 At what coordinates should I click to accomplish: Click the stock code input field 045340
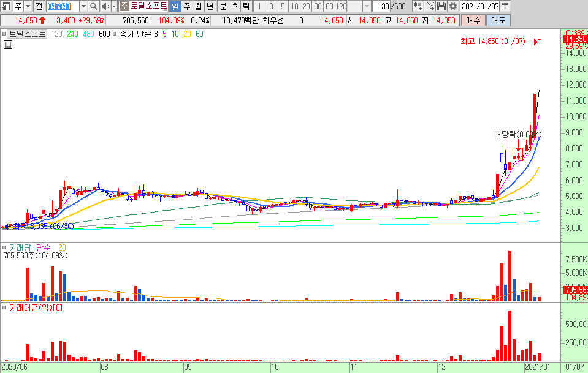click(63, 6)
